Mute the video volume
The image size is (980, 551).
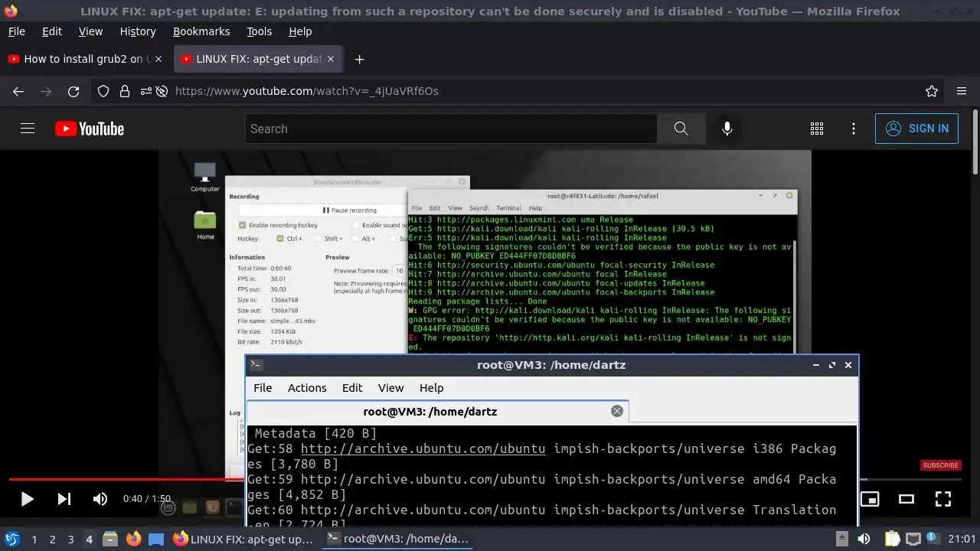tap(100, 499)
